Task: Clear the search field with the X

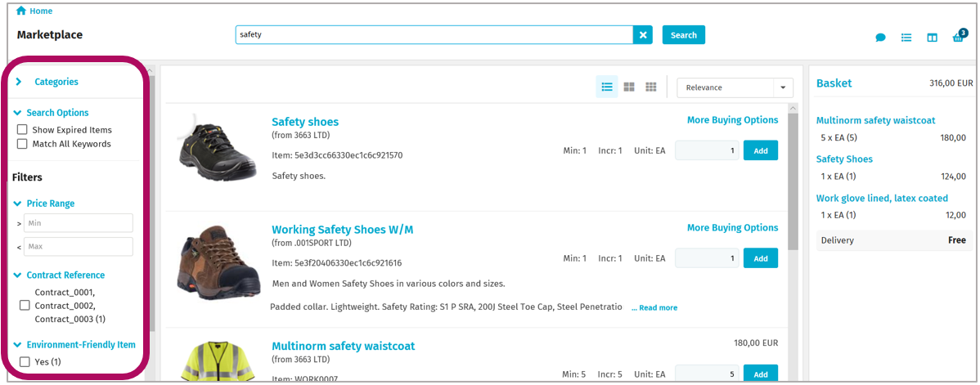Action: [x=642, y=35]
